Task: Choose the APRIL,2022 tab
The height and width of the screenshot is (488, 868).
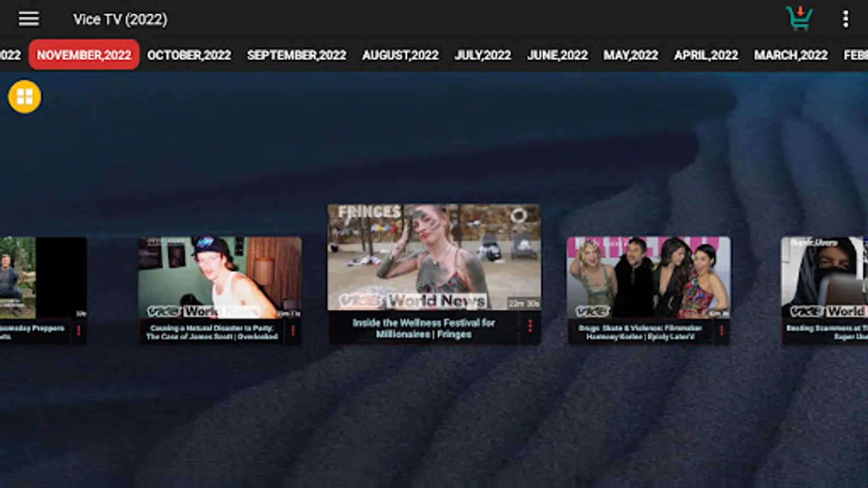Action: pyautogui.click(x=706, y=55)
